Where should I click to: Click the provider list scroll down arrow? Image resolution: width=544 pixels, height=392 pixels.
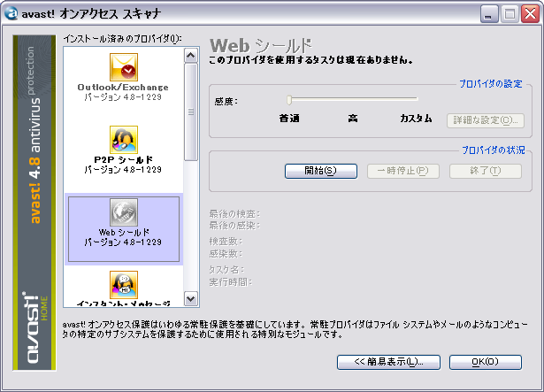coord(191,298)
